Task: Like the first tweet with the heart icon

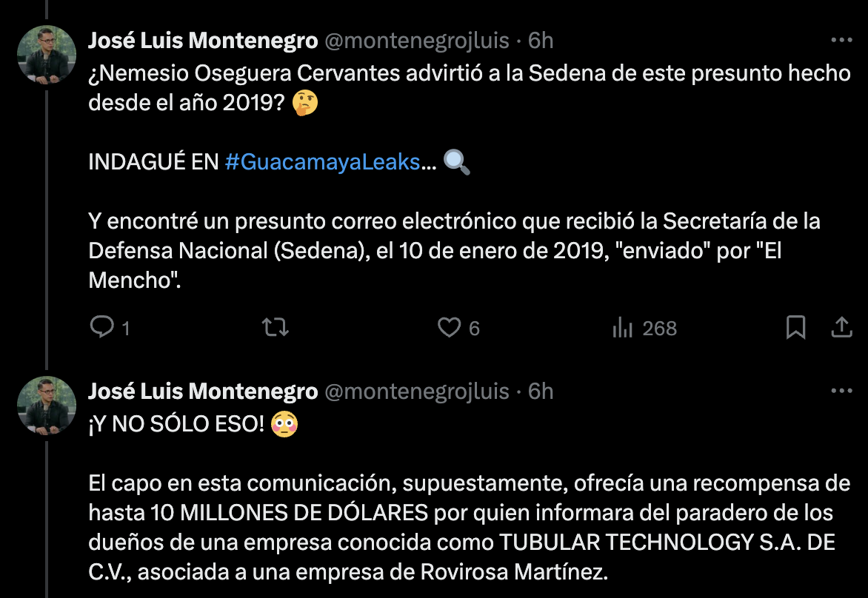Action: pyautogui.click(x=451, y=328)
